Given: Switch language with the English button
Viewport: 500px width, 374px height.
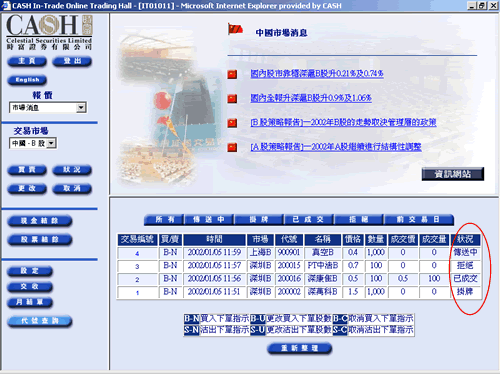Looking at the screenshot, I should click(x=27, y=80).
